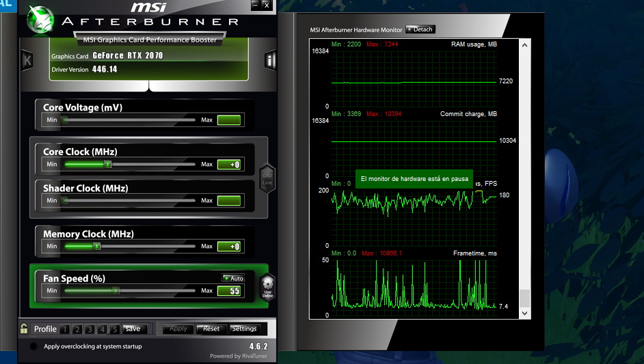
Task: Open the Settings dialog
Action: click(x=244, y=328)
